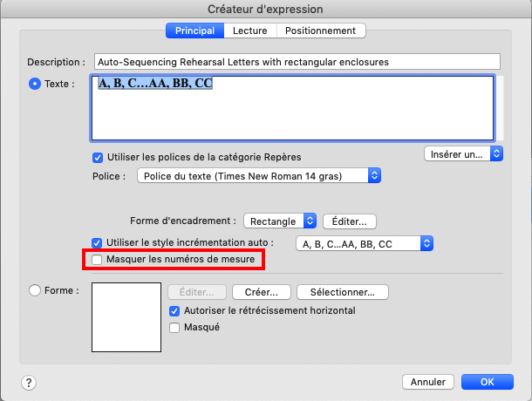Click into the Description text field
This screenshot has height=401, width=532.
click(295, 62)
